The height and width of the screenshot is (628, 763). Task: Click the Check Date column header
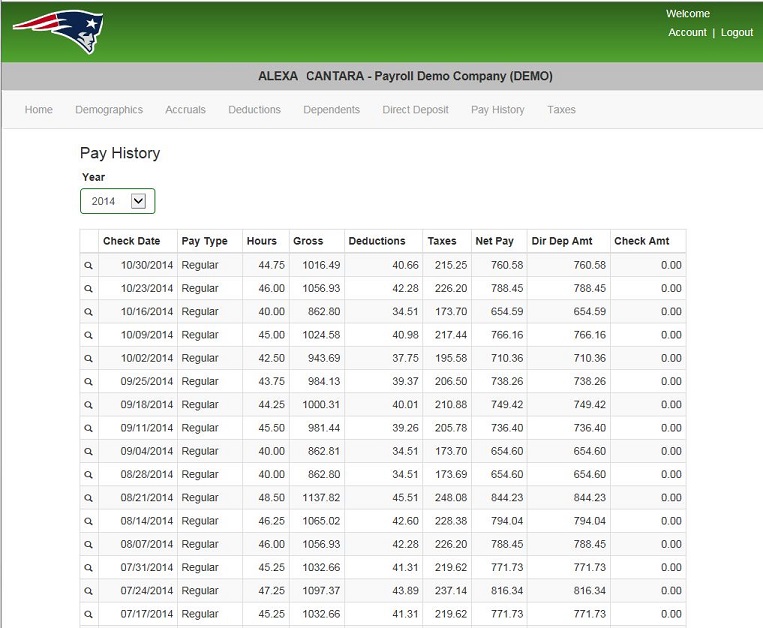point(131,241)
